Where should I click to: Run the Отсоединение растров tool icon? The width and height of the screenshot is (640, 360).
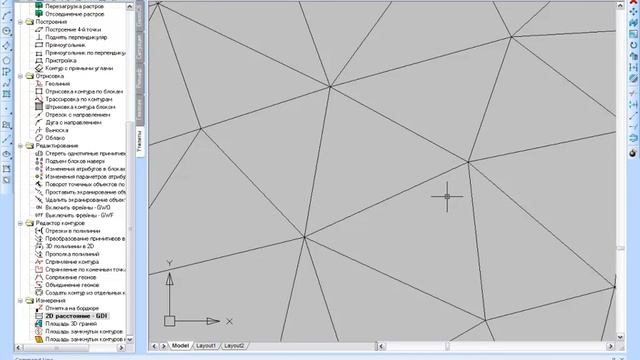39,14
